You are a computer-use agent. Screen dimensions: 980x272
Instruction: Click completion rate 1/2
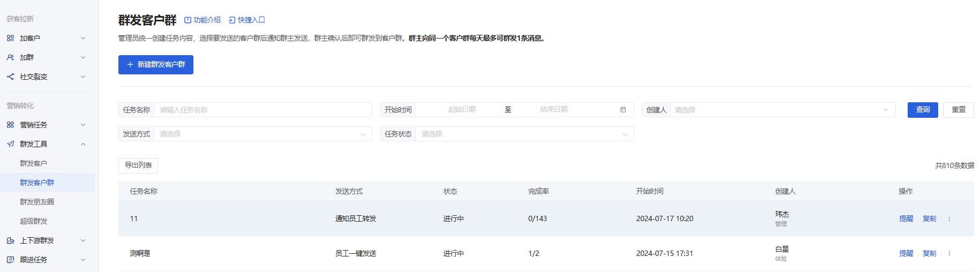coord(534,253)
